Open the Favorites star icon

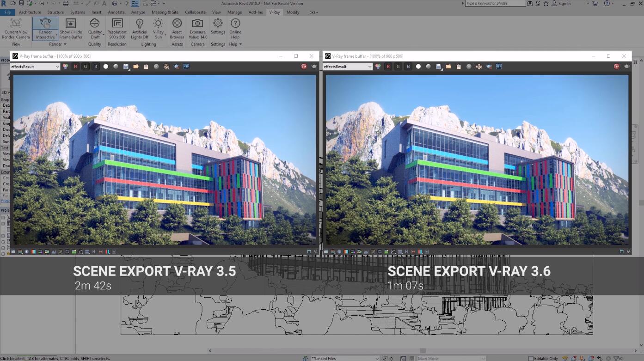[546, 4]
